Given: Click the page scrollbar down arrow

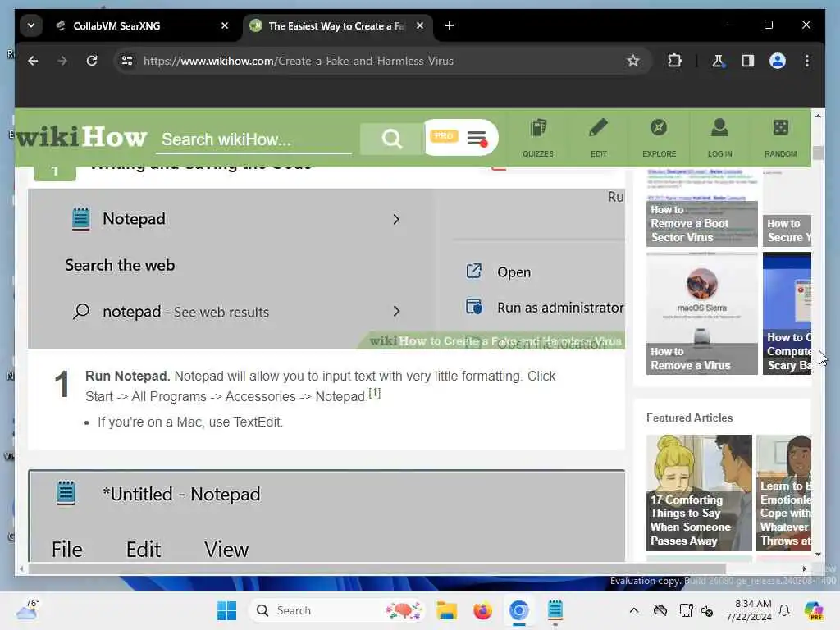Looking at the screenshot, I should (x=818, y=555).
